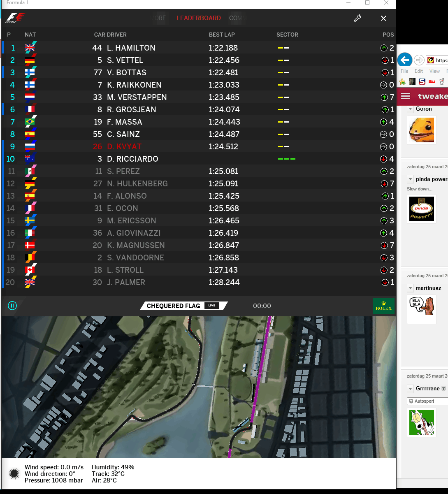Close the leaderboard with the X icon
The image size is (448, 494).
coord(383,18)
